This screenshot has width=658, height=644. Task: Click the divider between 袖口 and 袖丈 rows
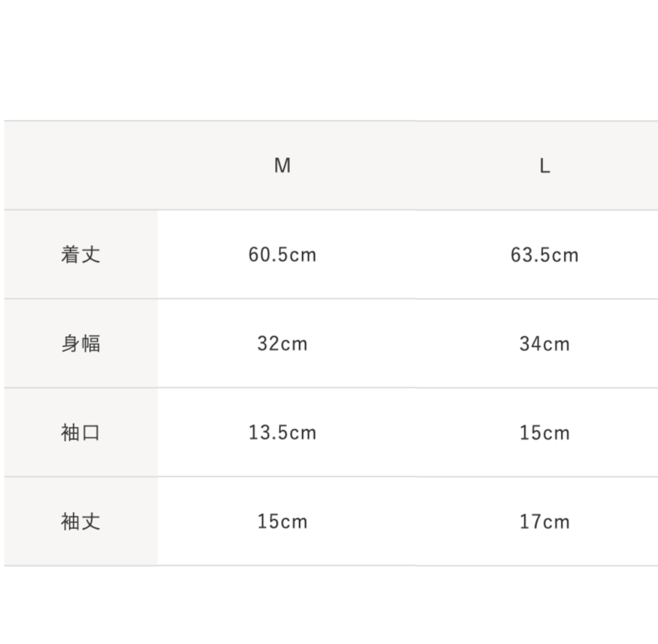[329, 477]
